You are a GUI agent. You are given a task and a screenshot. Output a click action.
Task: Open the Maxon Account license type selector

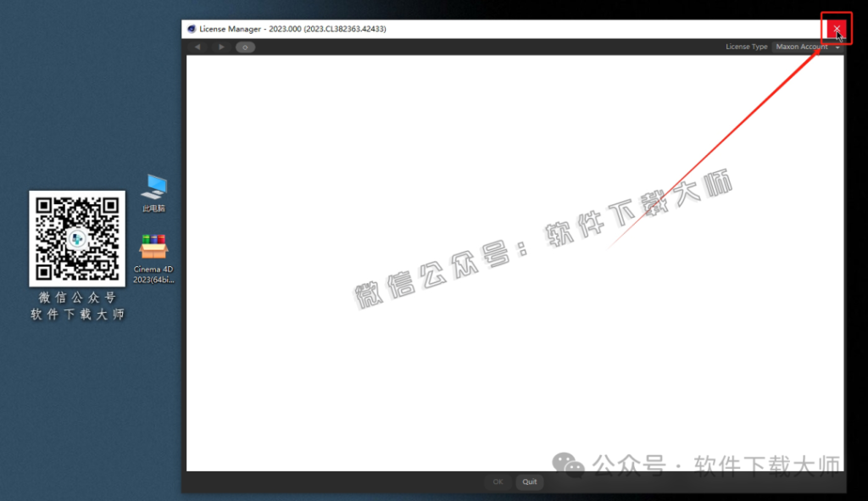point(802,47)
